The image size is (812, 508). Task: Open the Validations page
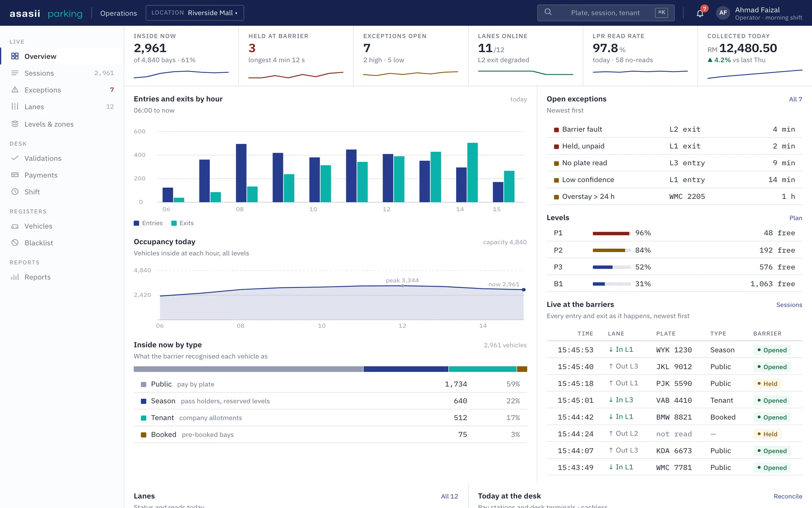tap(62, 158)
